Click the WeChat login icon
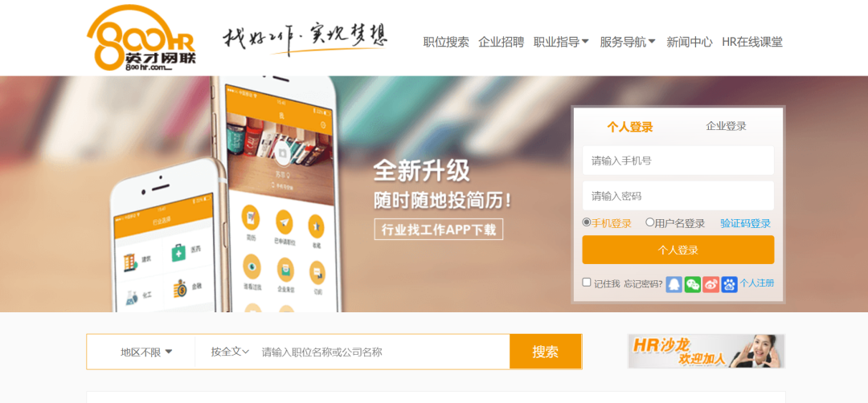The image size is (868, 403). click(x=693, y=284)
